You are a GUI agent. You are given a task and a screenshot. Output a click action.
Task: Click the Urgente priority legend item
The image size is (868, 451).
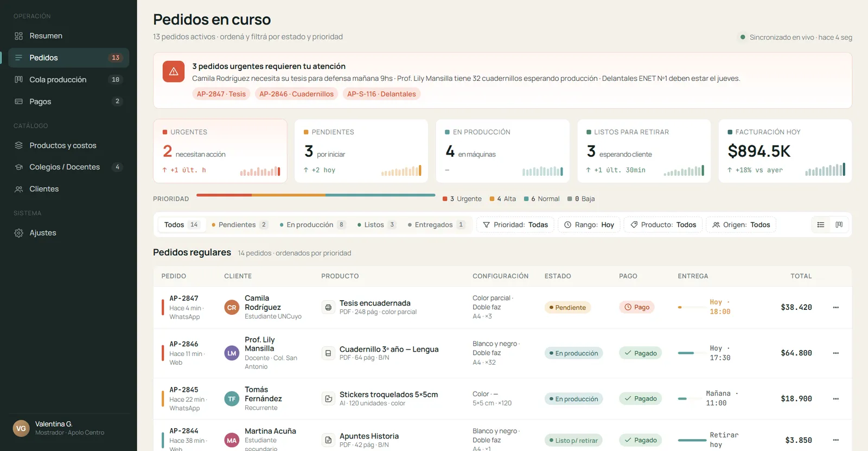(x=462, y=199)
